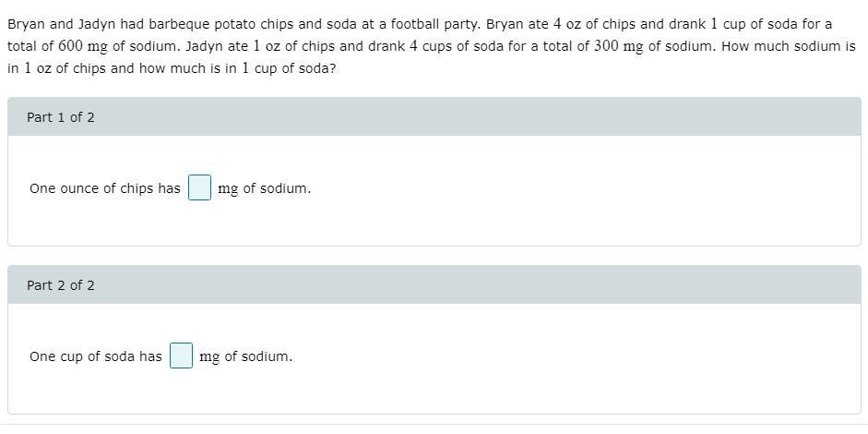Click "One cup of soda has" text
The height and width of the screenshot is (434, 868).
click(x=96, y=356)
